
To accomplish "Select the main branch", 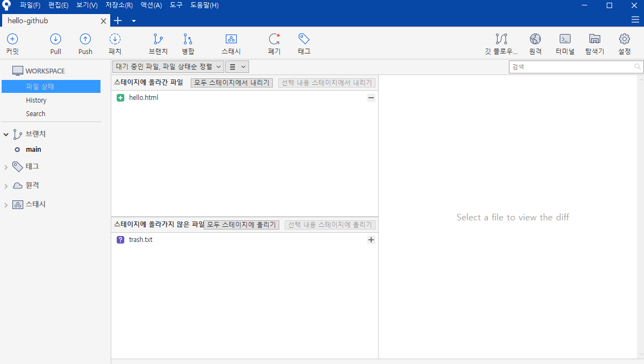I will pyautogui.click(x=33, y=150).
